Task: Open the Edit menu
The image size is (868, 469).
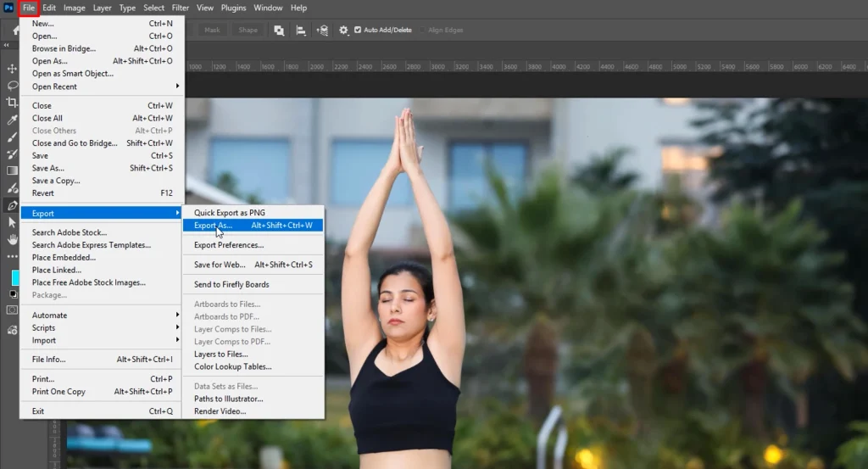Action: tap(48, 8)
